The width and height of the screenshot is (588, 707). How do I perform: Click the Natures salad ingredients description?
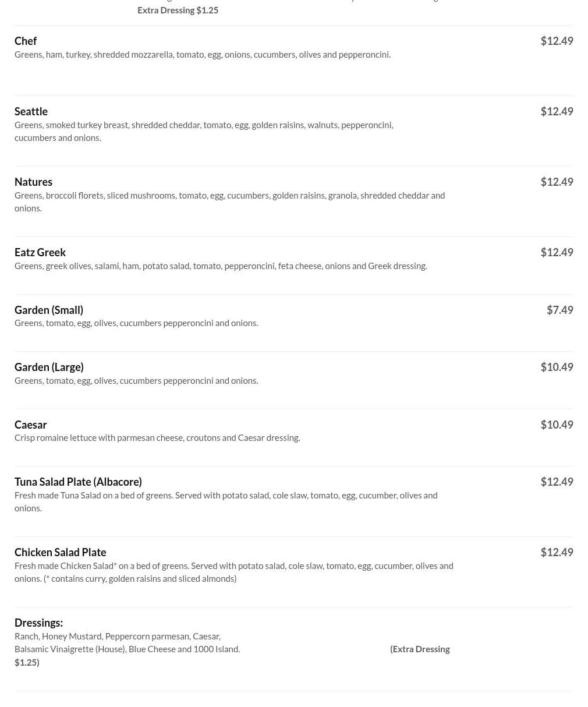pos(229,202)
